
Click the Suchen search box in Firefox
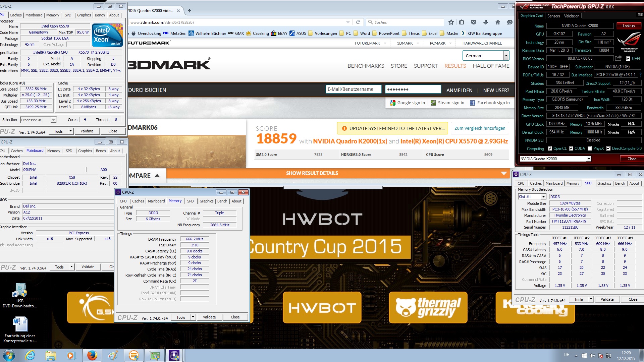(405, 22)
